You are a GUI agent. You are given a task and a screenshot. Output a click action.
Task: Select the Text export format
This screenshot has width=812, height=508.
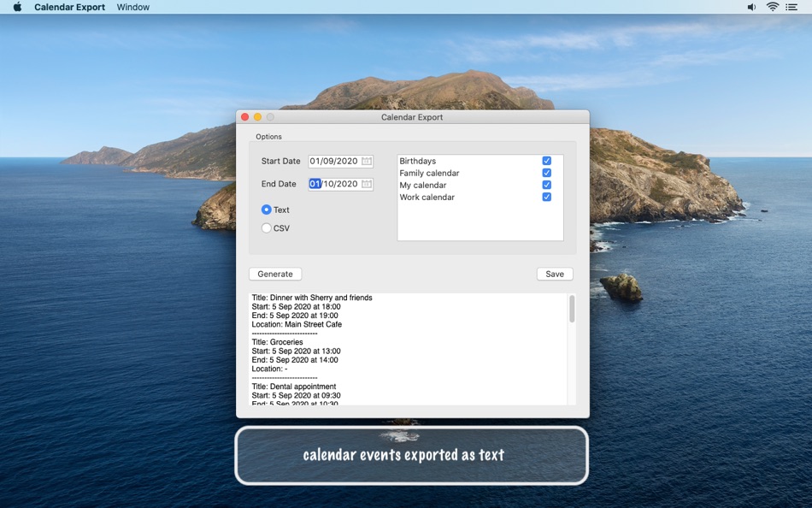click(x=266, y=210)
